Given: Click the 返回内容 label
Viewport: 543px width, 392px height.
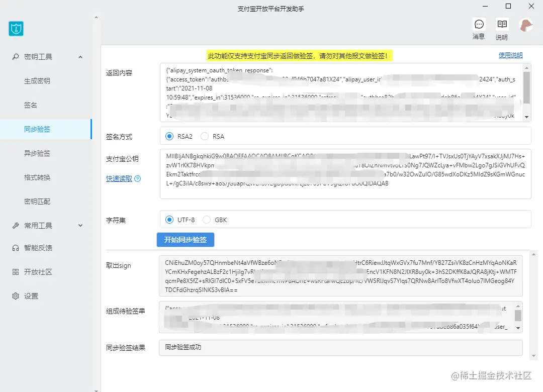Looking at the screenshot, I should click(119, 73).
